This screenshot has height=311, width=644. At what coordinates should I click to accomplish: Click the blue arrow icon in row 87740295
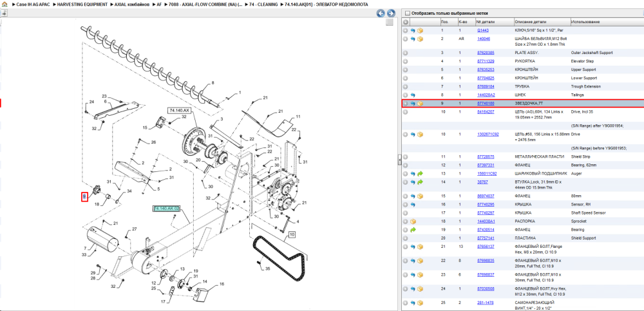coord(413,205)
